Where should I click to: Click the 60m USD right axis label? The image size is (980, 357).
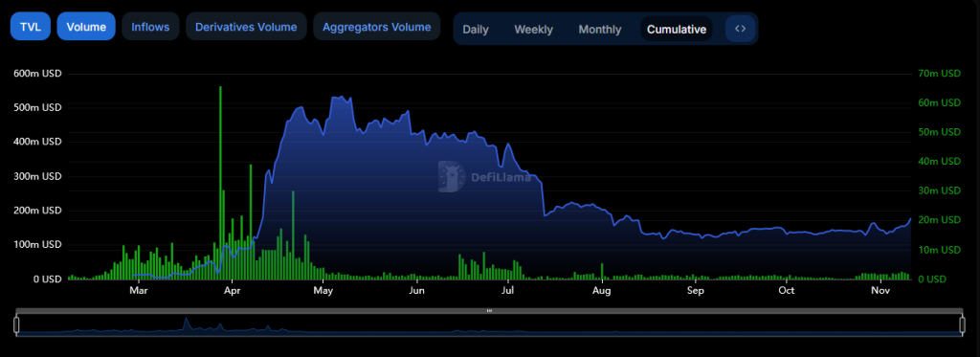[940, 102]
